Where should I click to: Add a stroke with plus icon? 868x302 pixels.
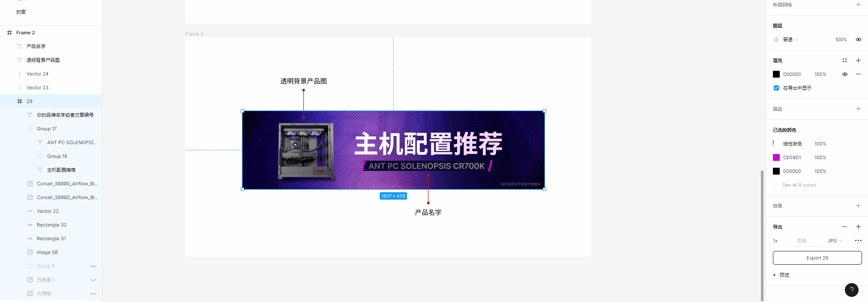(858, 109)
